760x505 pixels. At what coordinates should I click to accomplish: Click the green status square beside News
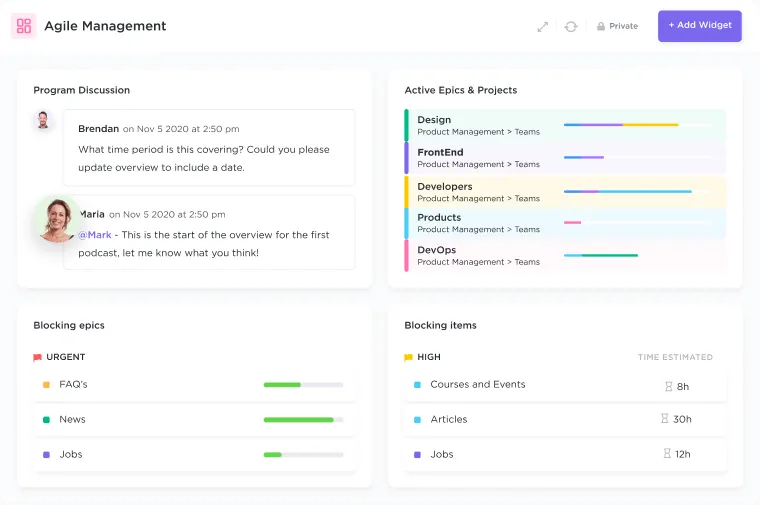pos(47,420)
